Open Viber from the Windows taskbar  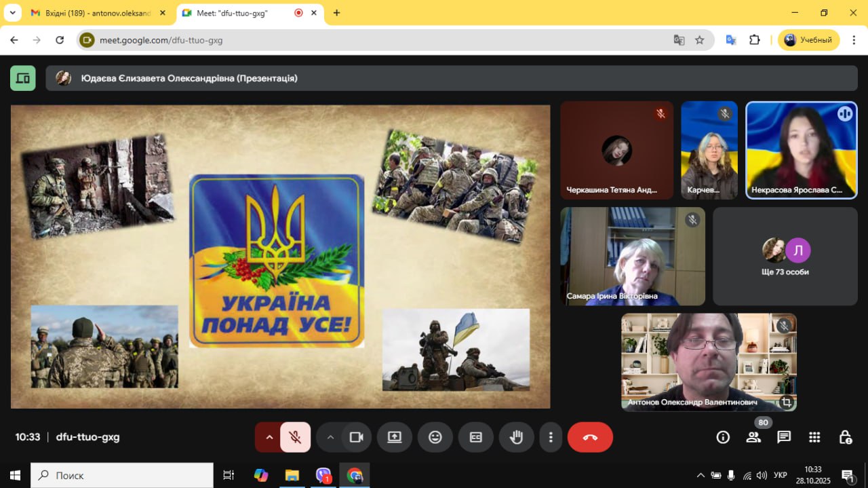[323, 475]
